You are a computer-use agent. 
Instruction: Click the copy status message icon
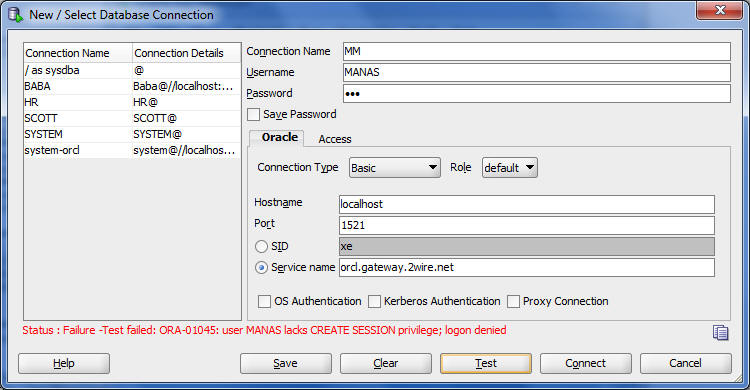[720, 332]
